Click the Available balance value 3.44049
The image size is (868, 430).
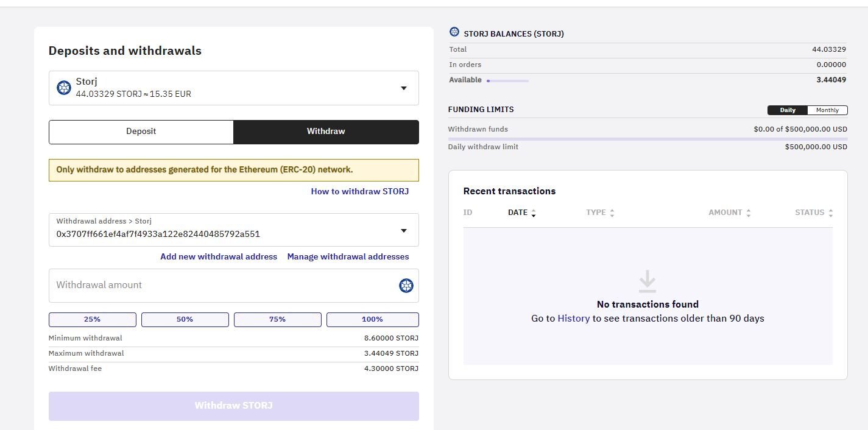pos(831,80)
